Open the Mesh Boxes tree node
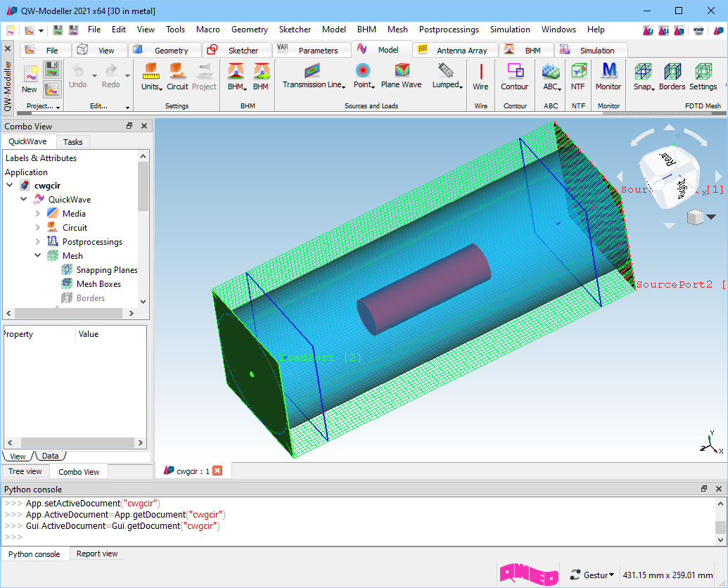The width and height of the screenshot is (728, 588). pyautogui.click(x=98, y=284)
